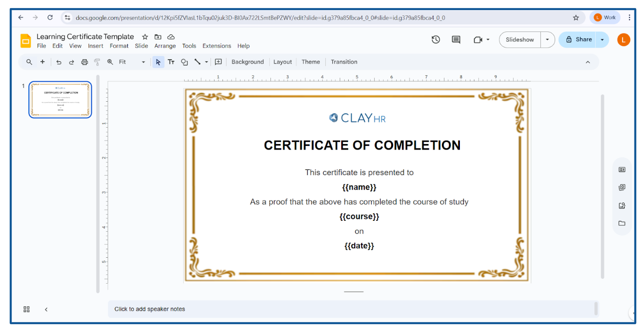Open the Tools menu
Image resolution: width=644 pixels, height=335 pixels.
click(189, 46)
